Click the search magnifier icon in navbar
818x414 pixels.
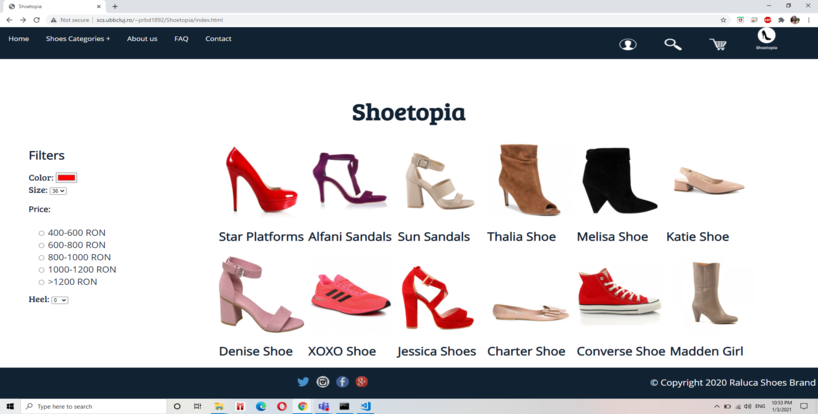(672, 44)
